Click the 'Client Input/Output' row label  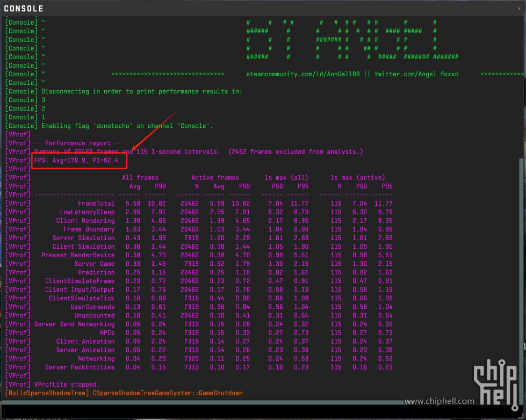(x=80, y=289)
